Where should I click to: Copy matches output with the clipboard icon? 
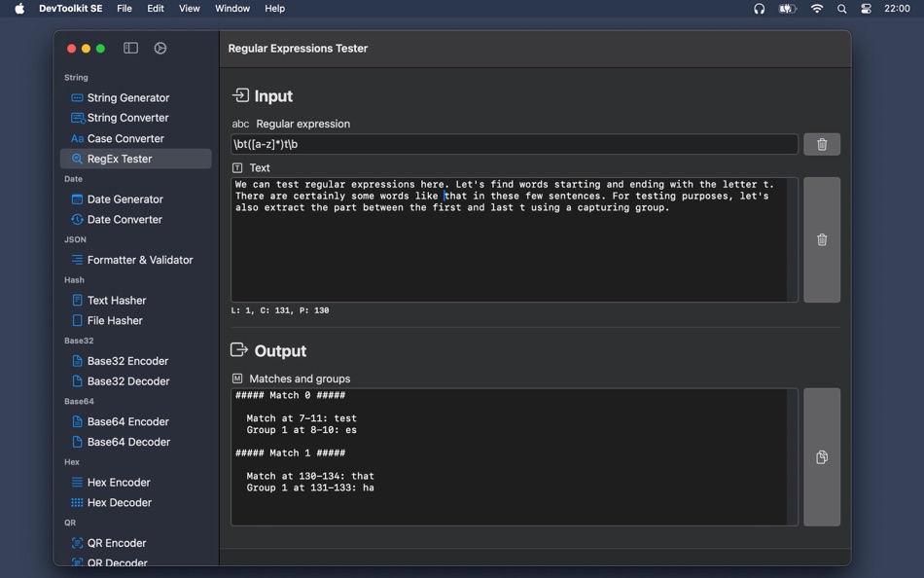(x=822, y=457)
